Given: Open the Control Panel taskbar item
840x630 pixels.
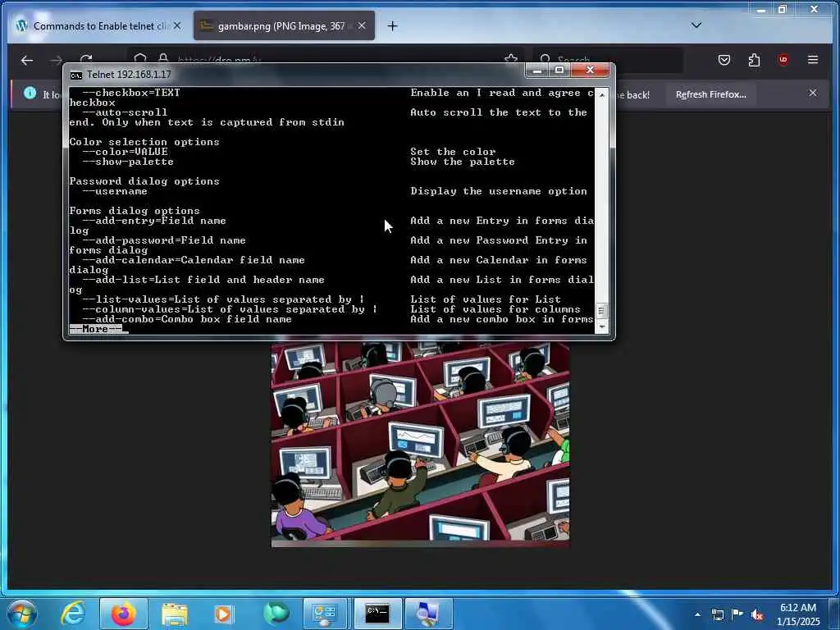Looking at the screenshot, I should pos(325,614).
